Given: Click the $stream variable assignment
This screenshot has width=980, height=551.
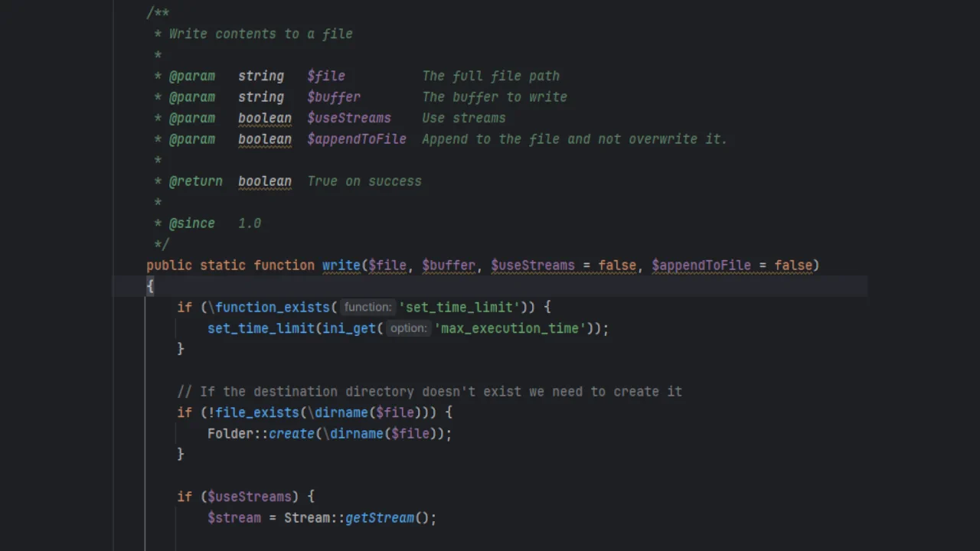Looking at the screenshot, I should point(234,518).
